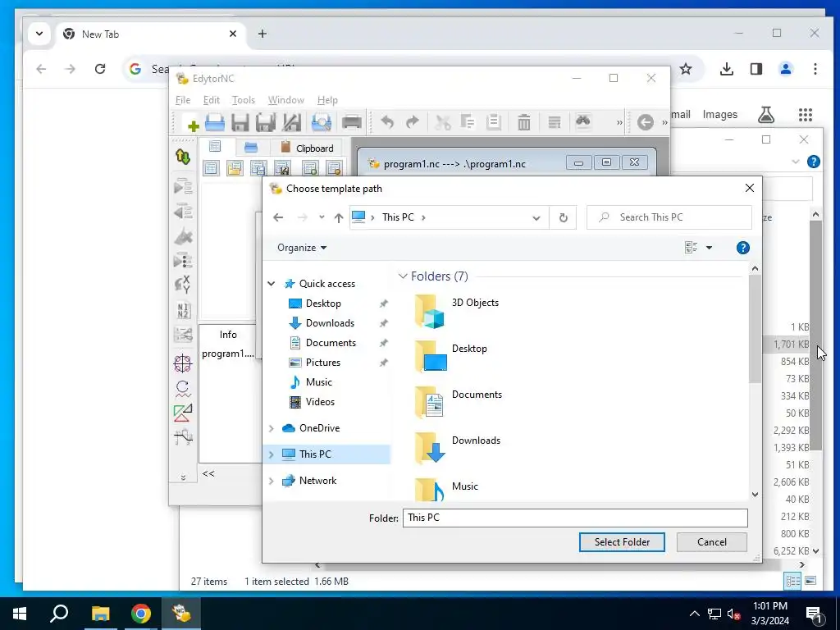Open the Organize dropdown menu
The width and height of the screenshot is (840, 630).
302,248
